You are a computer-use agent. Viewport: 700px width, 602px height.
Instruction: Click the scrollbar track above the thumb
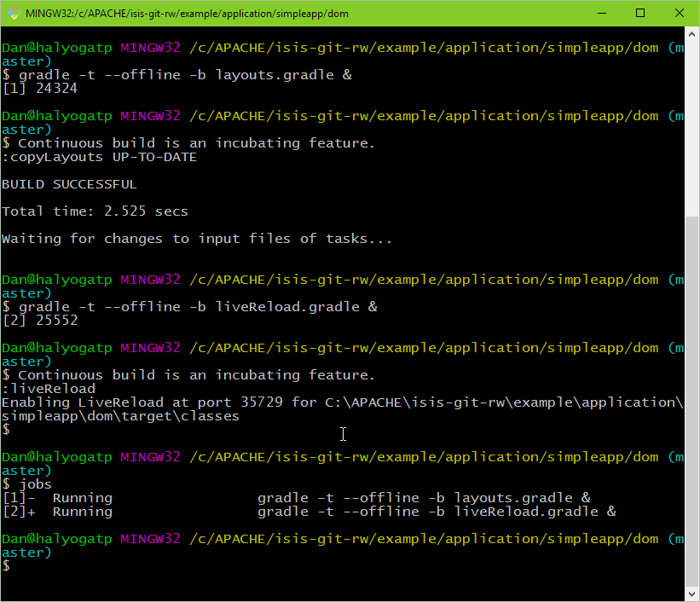click(692, 128)
